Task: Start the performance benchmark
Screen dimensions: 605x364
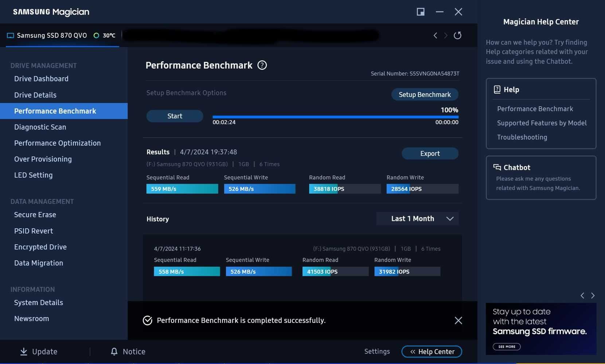Action: tap(175, 116)
